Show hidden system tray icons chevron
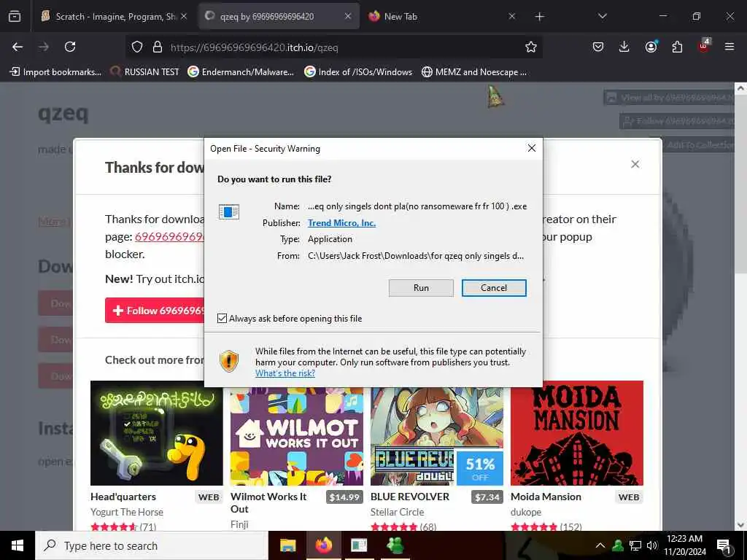747x560 pixels. tap(600, 545)
